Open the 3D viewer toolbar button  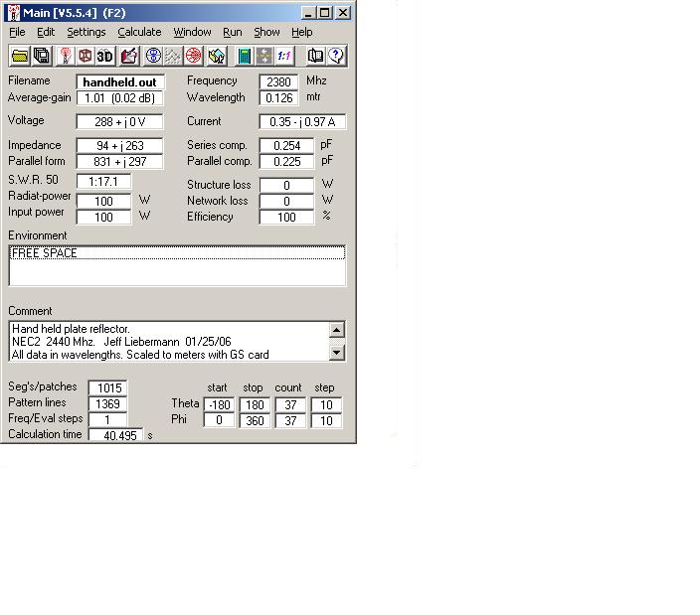(x=105, y=56)
